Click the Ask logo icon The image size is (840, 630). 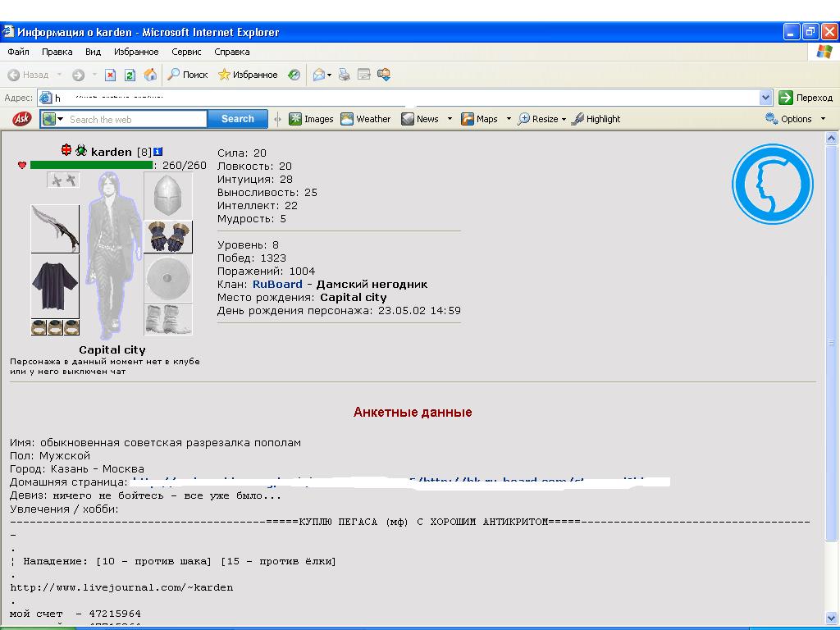pos(22,118)
